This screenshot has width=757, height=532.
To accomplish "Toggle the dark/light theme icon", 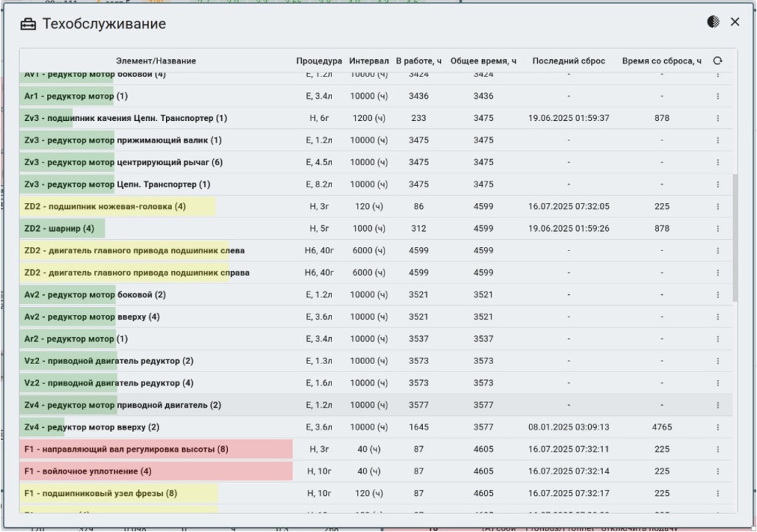I will click(713, 22).
